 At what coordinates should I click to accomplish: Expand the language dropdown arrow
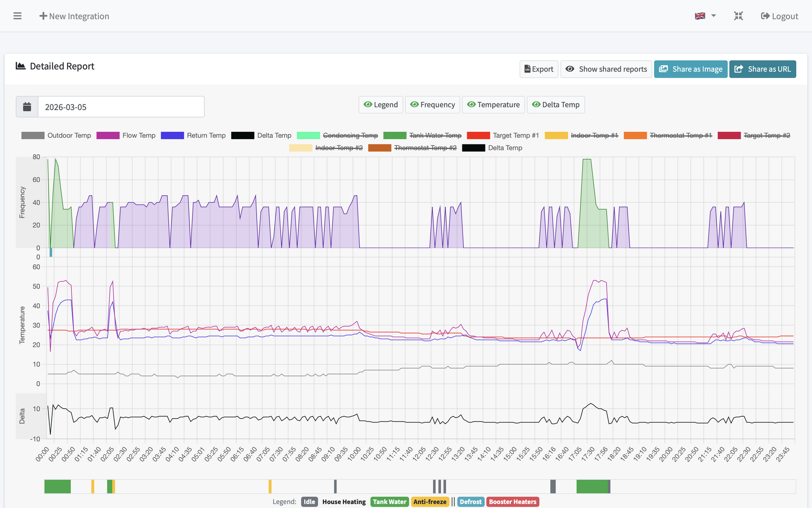point(713,16)
